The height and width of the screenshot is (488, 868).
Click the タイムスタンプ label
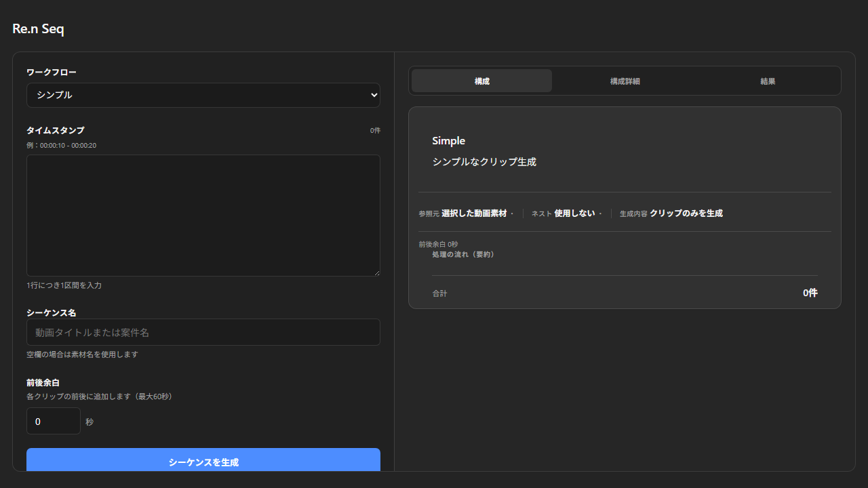click(x=56, y=130)
